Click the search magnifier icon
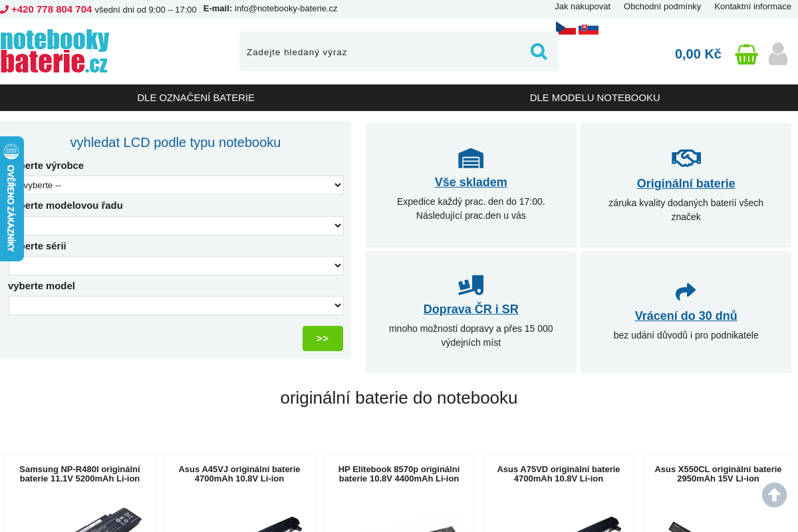This screenshot has height=532, width=798. click(539, 51)
